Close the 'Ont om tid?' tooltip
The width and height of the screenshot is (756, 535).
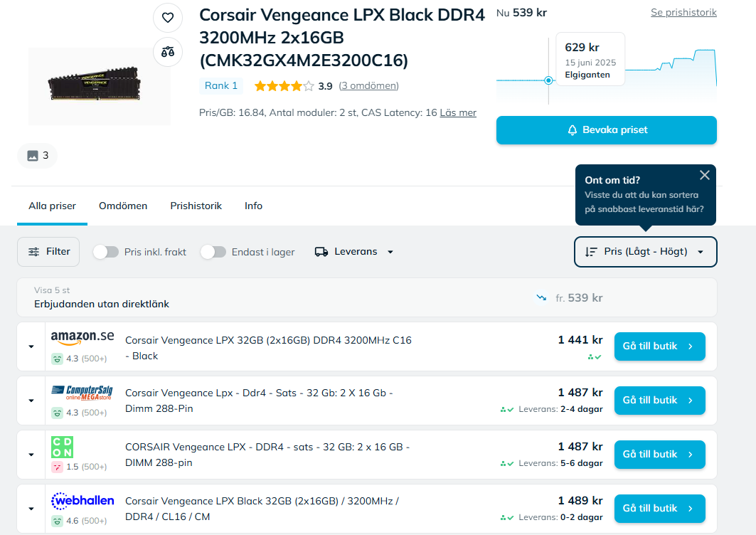point(704,175)
